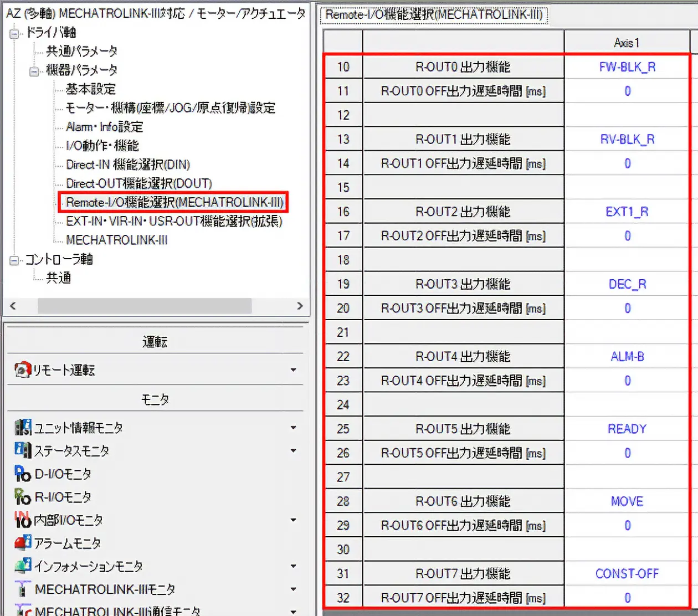Screen dimensions: 698x616
Task: Open Direct-OUT機能選択(DOUT) tree item
Action: [139, 183]
